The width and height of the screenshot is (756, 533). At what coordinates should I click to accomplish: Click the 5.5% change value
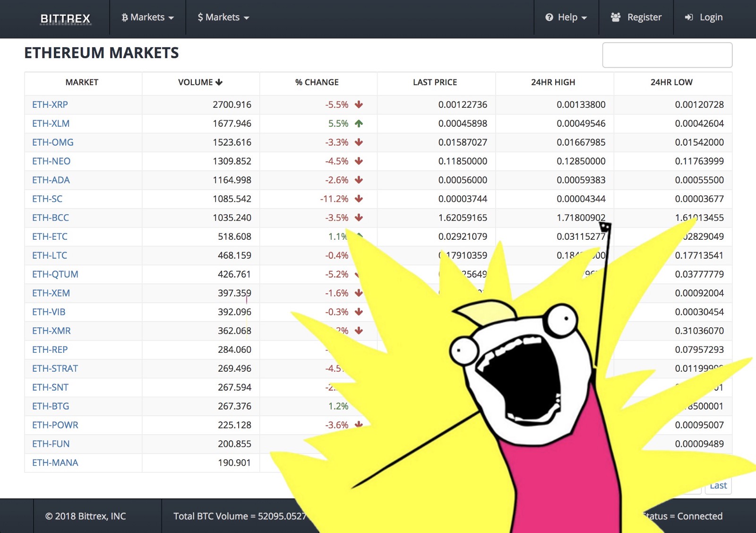tap(338, 123)
